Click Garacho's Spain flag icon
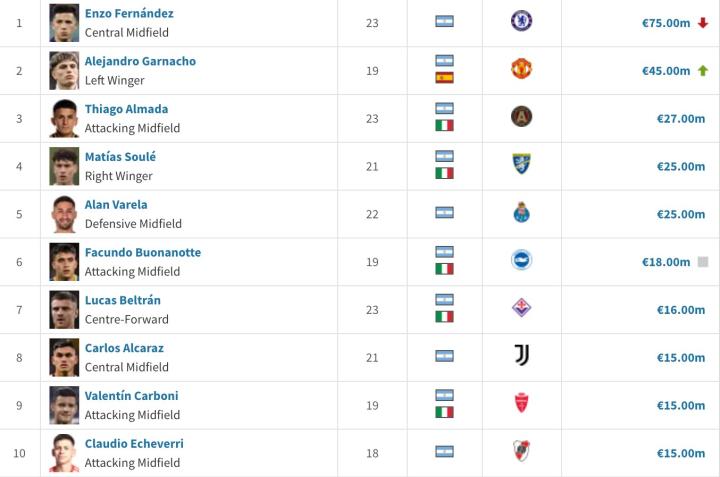The height and width of the screenshot is (477, 720). click(444, 77)
